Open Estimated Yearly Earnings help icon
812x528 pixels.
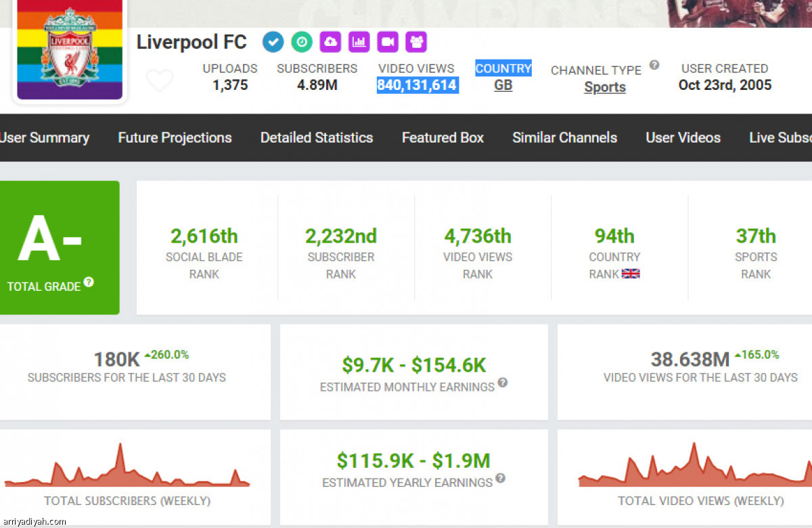click(x=500, y=479)
